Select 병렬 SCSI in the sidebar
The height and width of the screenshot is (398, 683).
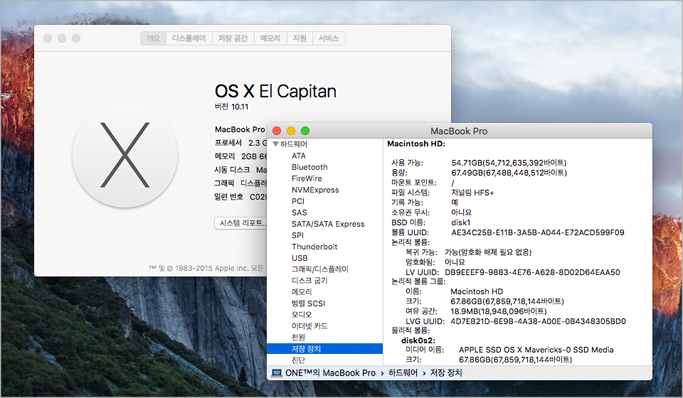(x=308, y=303)
